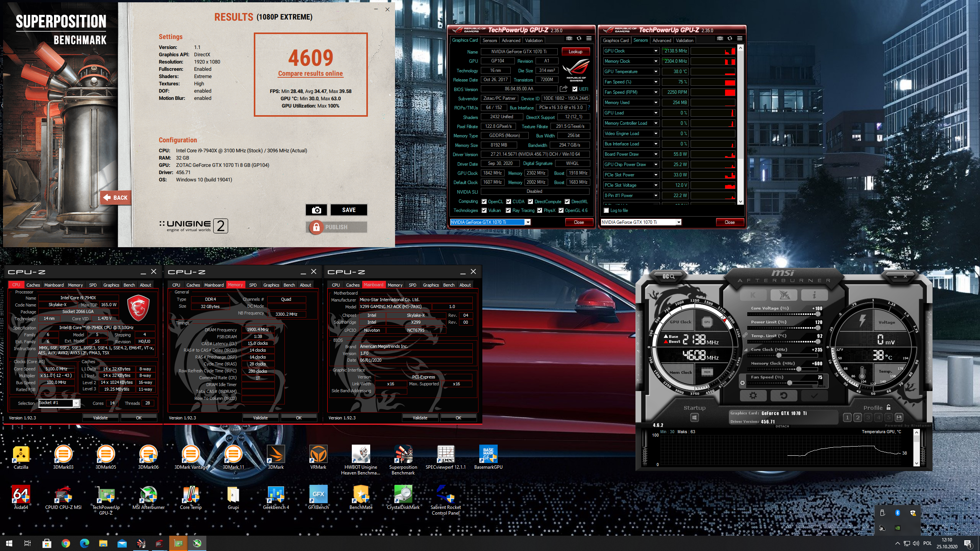
Task: Open hamburger menu in GPU-Z Sensors window
Action: point(740,39)
